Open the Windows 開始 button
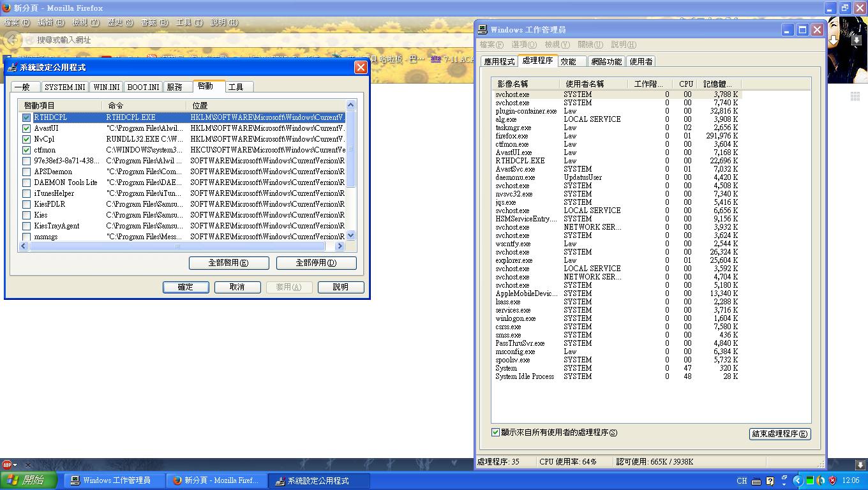The width and height of the screenshot is (868, 490). click(x=29, y=480)
